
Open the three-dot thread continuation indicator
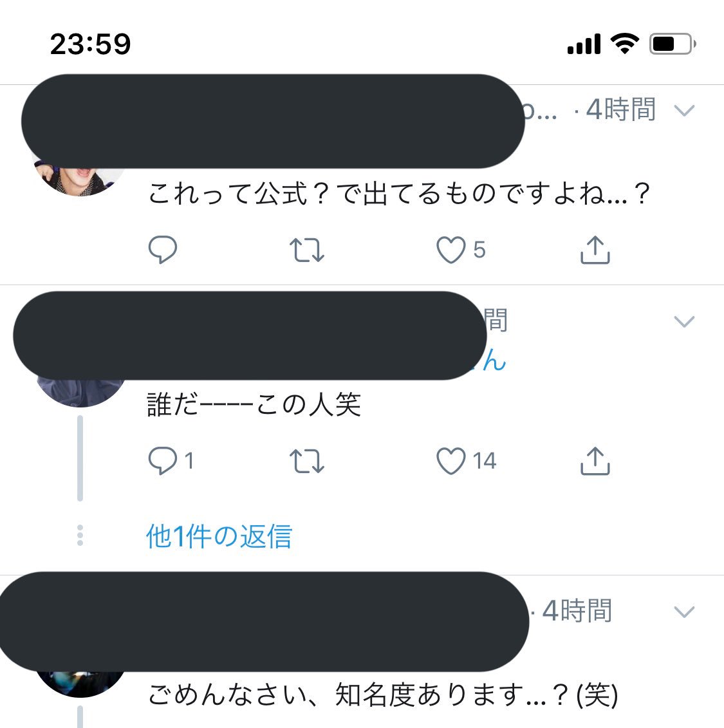click(80, 536)
